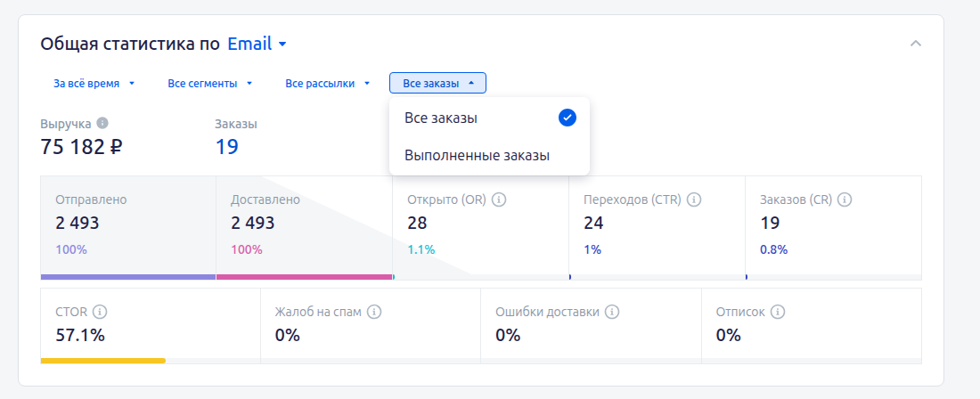This screenshot has height=399, width=980.
Task: Close the Все заказы filter dropdown button
Action: pos(437,83)
